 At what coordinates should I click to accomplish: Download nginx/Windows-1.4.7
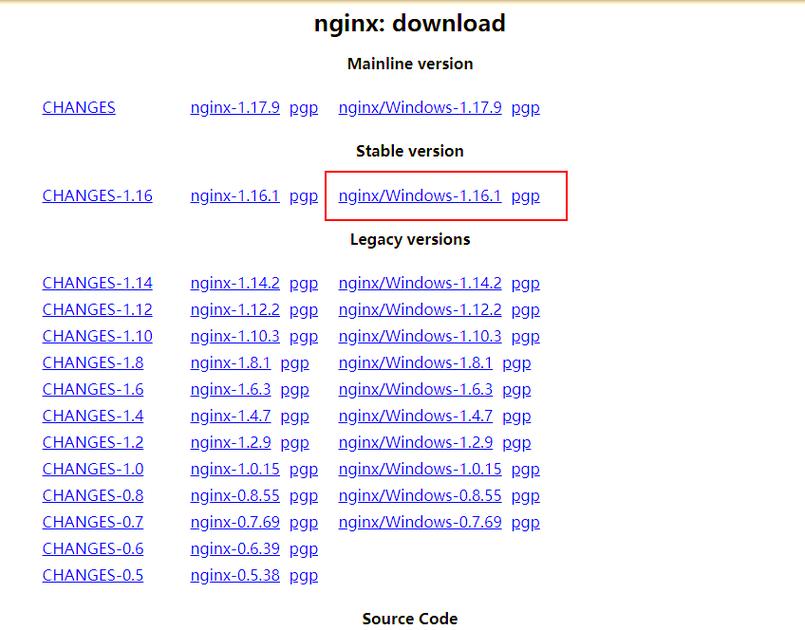[415, 416]
